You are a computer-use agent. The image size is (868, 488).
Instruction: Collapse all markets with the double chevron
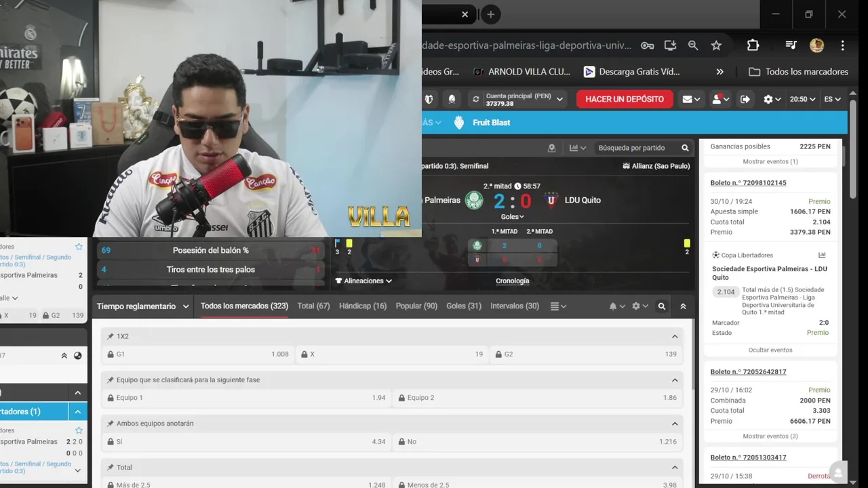coord(683,306)
